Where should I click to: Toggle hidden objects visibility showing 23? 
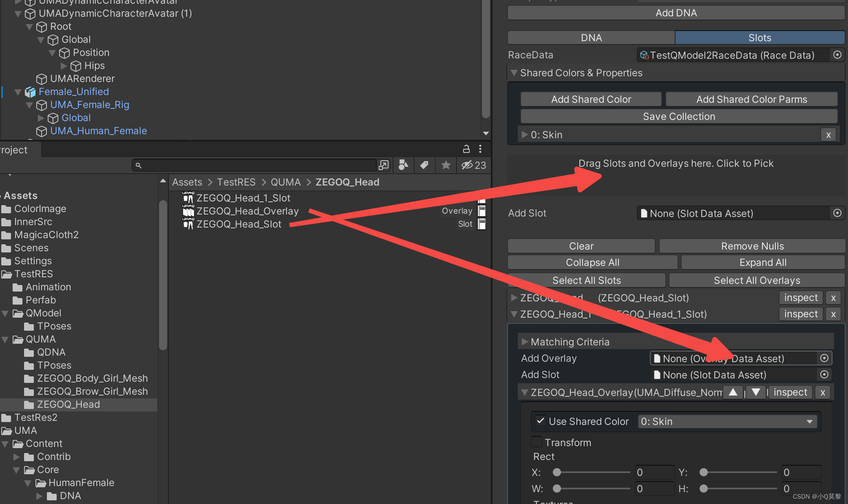click(x=469, y=165)
